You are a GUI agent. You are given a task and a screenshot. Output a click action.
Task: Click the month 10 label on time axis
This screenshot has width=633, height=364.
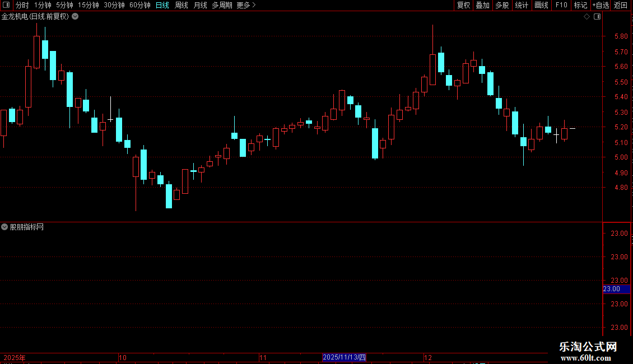pyautogui.click(x=123, y=357)
